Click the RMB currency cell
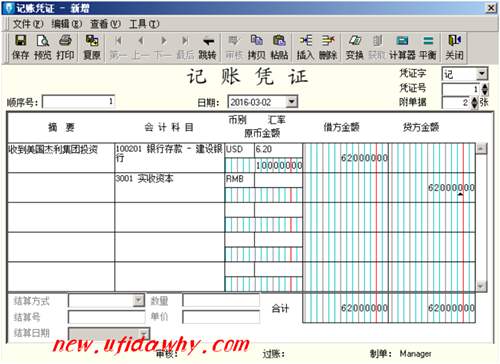 click(x=240, y=180)
